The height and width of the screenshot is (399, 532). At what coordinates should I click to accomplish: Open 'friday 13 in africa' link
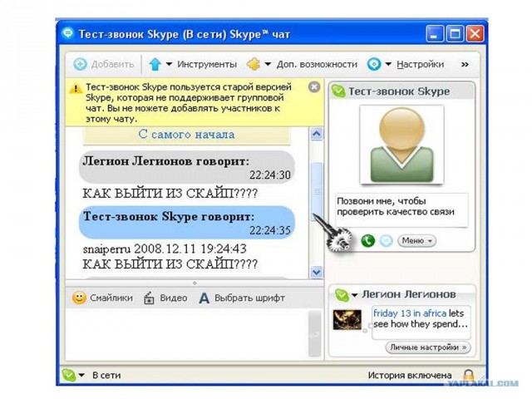410,313
